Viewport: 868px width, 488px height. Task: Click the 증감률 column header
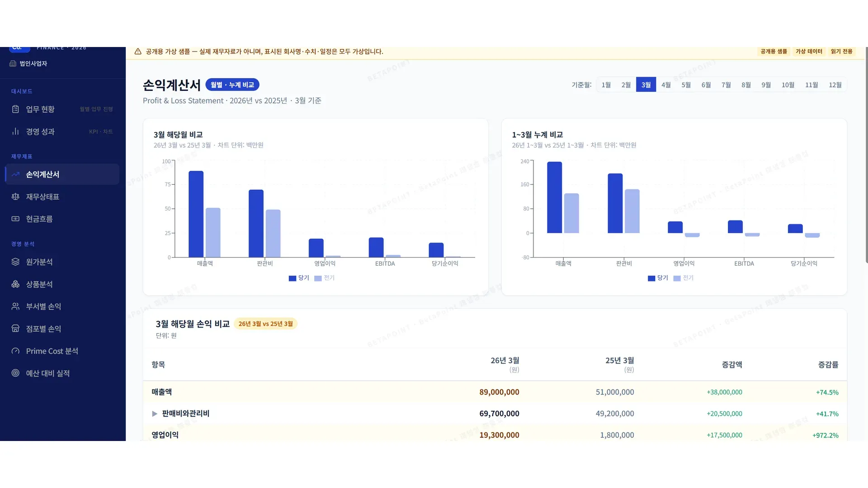(x=828, y=365)
